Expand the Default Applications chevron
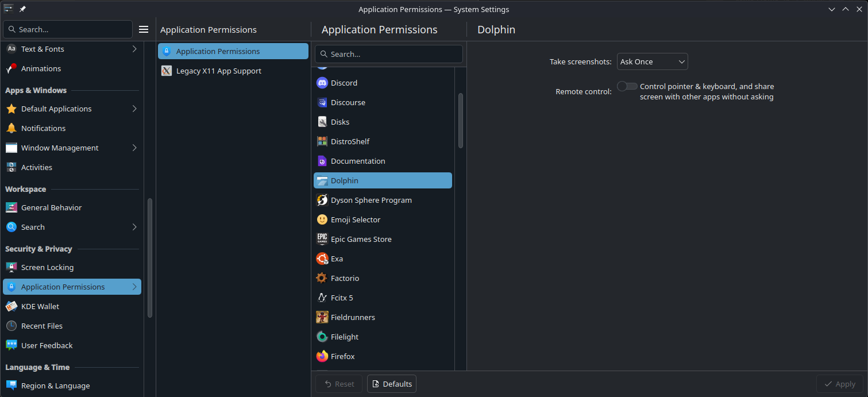This screenshot has width=868, height=397. tap(134, 109)
